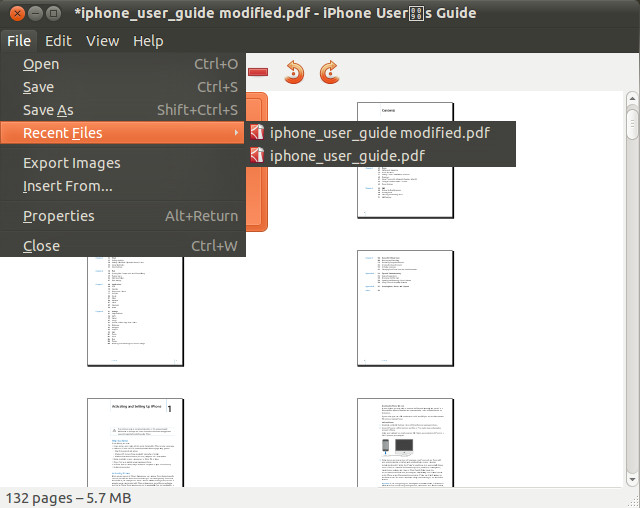Click the scrollbar down arrow

click(x=632, y=479)
